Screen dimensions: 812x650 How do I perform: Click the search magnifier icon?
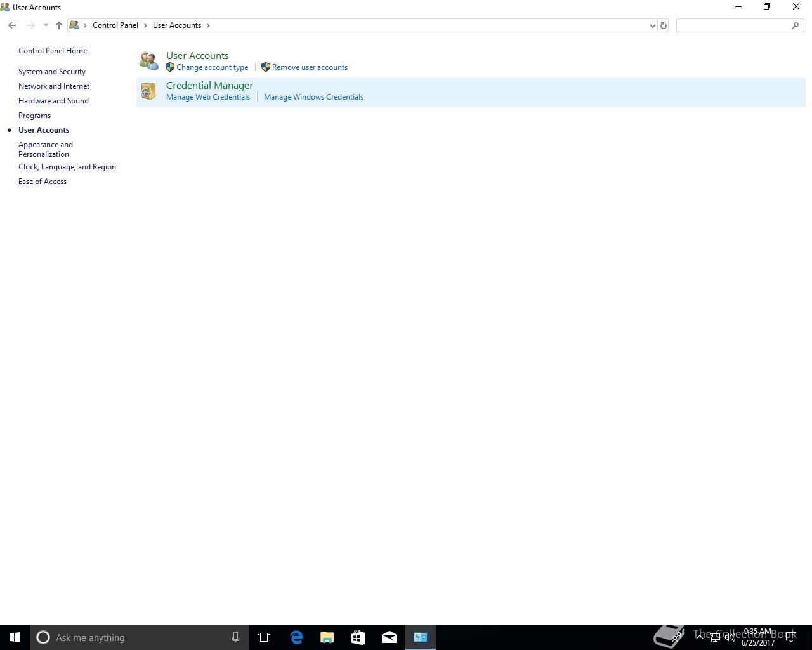tap(795, 25)
